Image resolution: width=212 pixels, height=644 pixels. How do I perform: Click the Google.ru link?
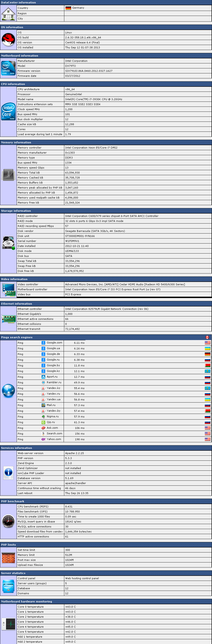point(53,360)
